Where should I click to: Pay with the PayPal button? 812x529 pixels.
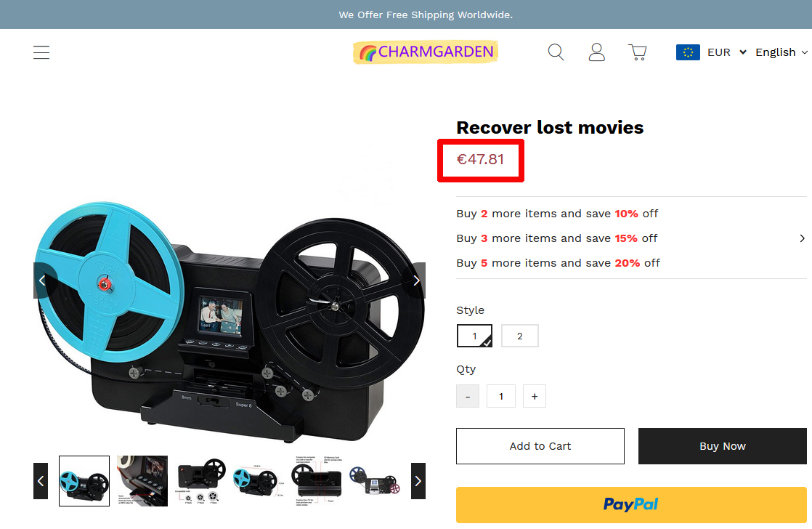point(631,504)
